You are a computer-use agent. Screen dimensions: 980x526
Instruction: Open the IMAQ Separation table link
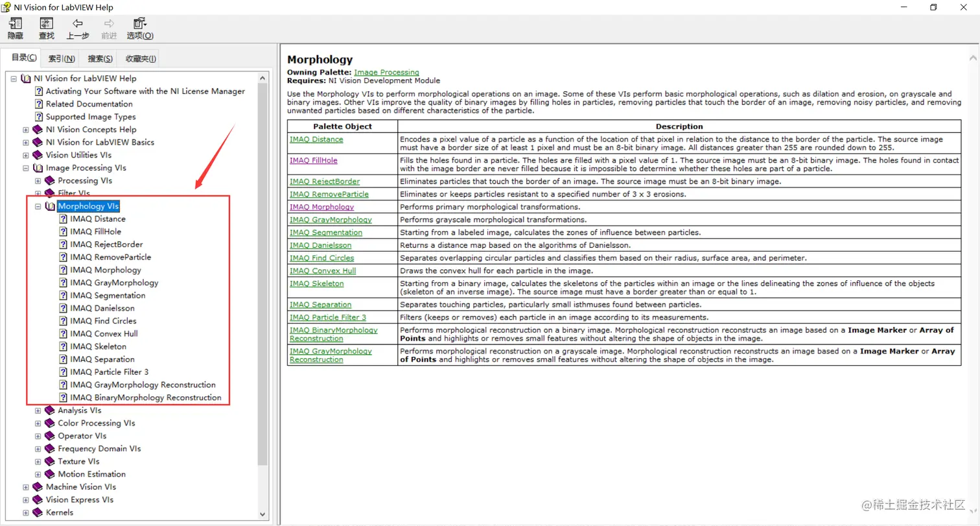click(321, 305)
